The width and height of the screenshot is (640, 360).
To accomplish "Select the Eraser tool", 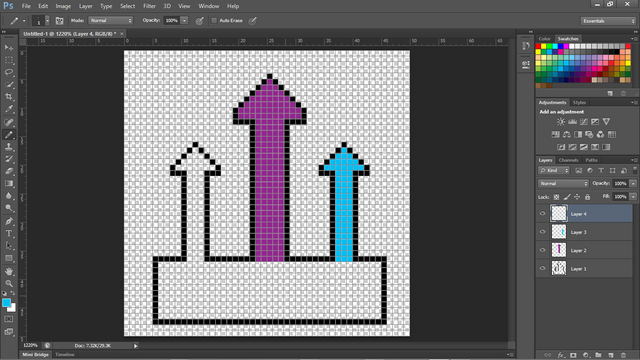I will click(9, 171).
